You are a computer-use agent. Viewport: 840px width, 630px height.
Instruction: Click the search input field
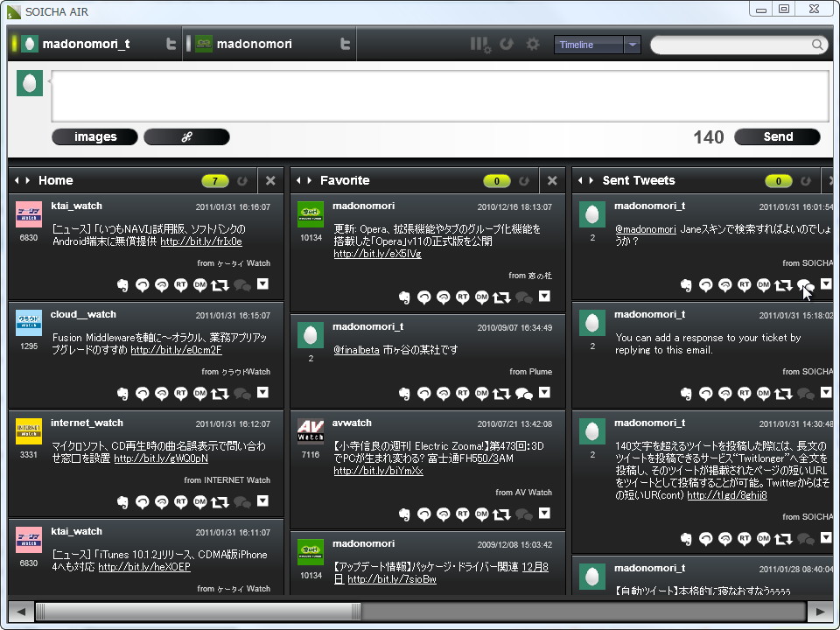731,45
